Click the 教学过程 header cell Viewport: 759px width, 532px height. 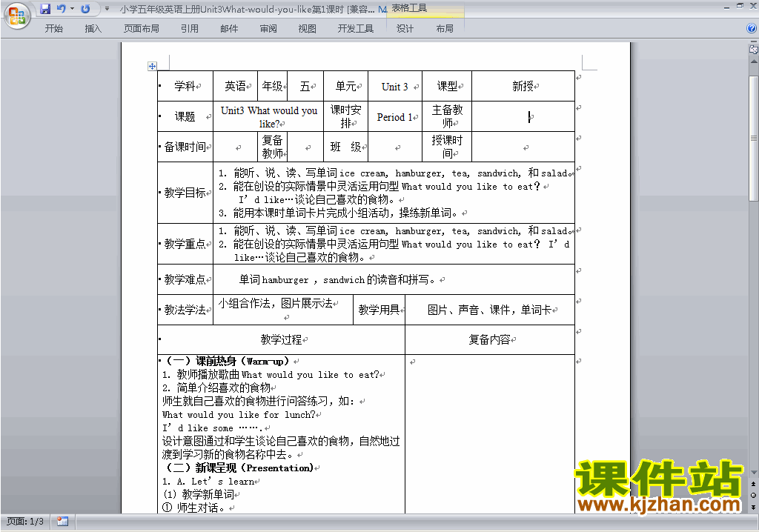coord(281,340)
